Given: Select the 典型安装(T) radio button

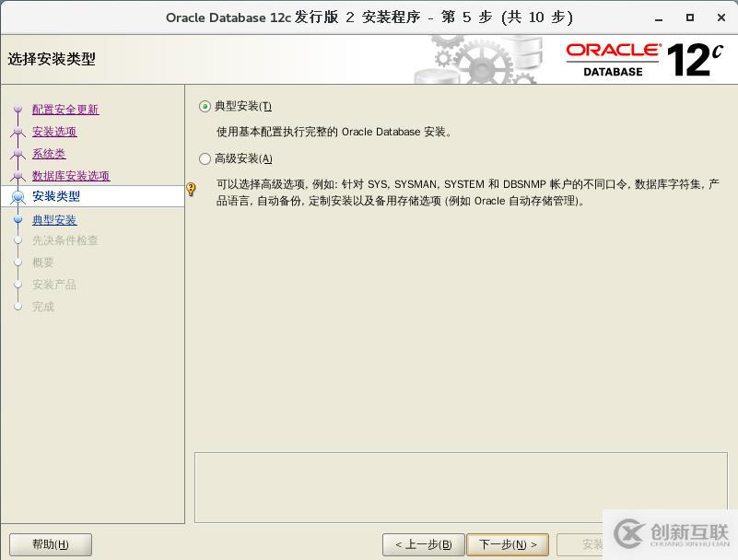Looking at the screenshot, I should pos(205,106).
